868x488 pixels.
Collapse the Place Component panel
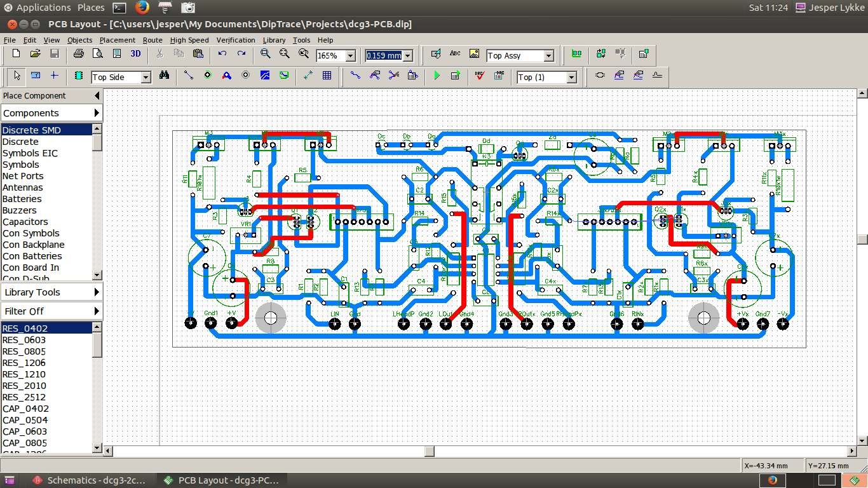(97, 96)
